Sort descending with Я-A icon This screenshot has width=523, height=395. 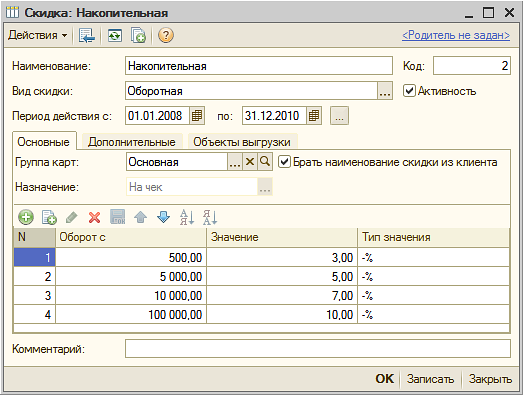click(210, 217)
